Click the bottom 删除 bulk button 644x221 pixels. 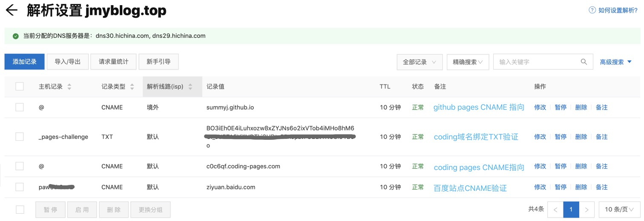(113, 210)
